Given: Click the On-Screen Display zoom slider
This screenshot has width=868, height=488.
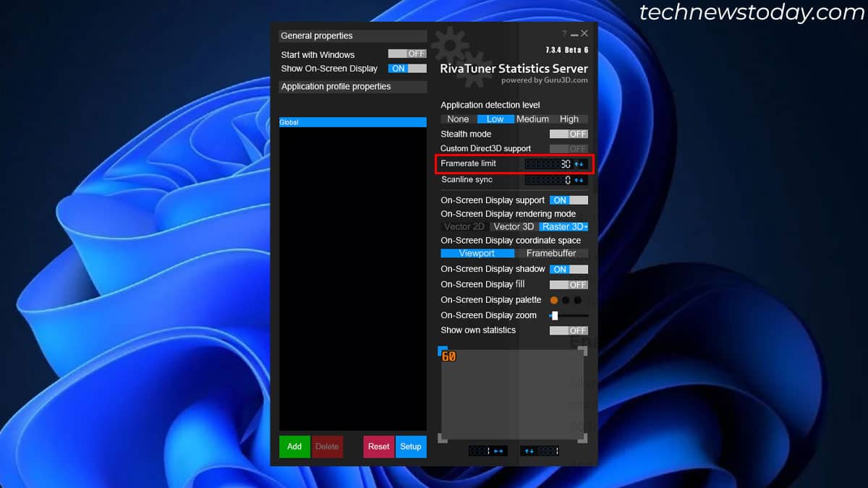Looking at the screenshot, I should pos(569,315).
